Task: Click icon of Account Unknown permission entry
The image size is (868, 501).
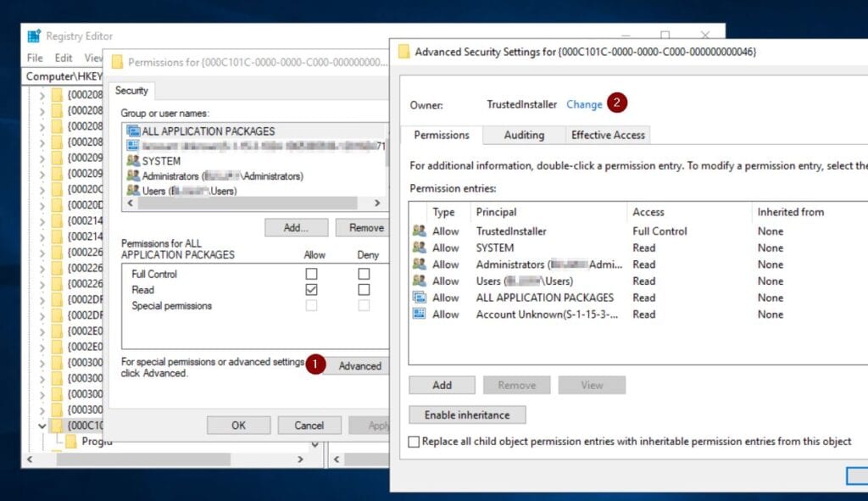Action: [x=419, y=314]
